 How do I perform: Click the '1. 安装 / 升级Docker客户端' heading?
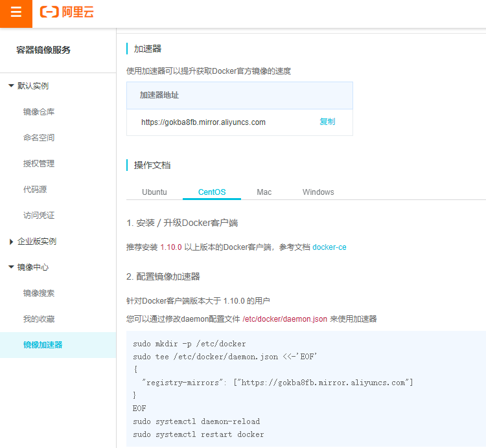(182, 223)
